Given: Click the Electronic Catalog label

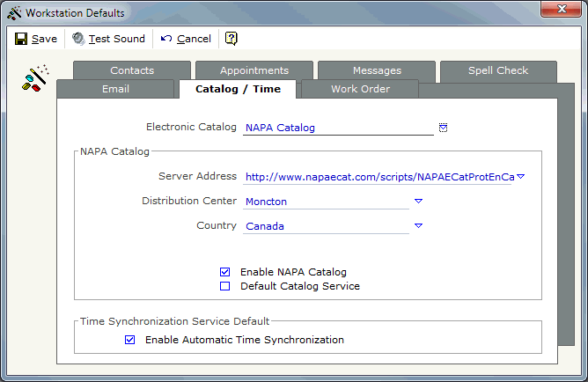Looking at the screenshot, I should pos(191,127).
